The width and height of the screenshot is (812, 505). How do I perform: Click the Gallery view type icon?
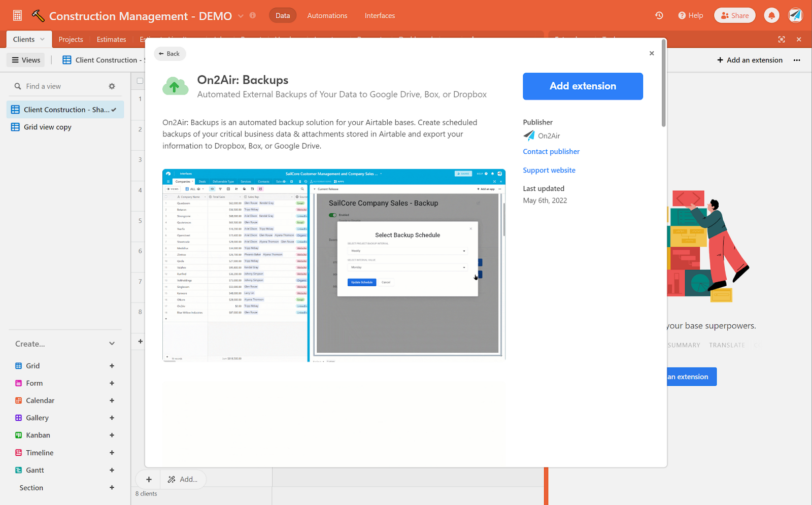click(x=19, y=418)
